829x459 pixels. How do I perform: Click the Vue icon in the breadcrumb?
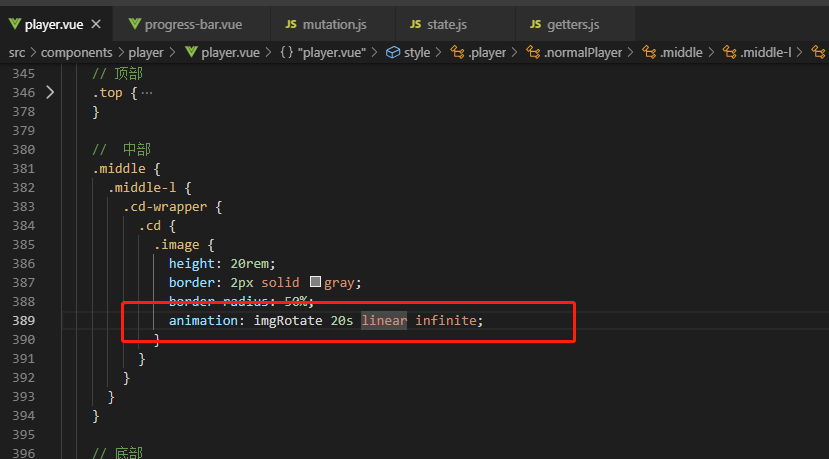[191, 52]
